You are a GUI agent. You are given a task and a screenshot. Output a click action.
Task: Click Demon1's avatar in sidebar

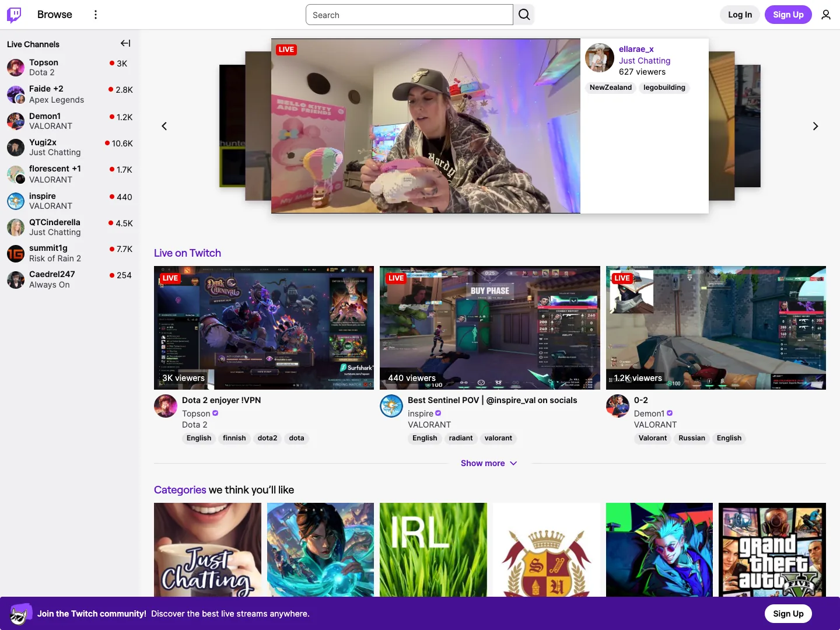coord(16,121)
